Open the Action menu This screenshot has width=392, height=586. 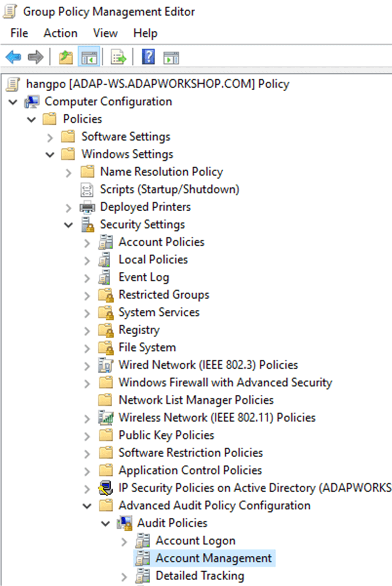(60, 33)
